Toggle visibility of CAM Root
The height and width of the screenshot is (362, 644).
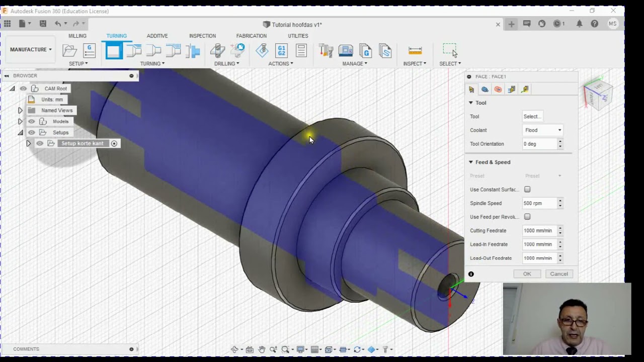23,88
